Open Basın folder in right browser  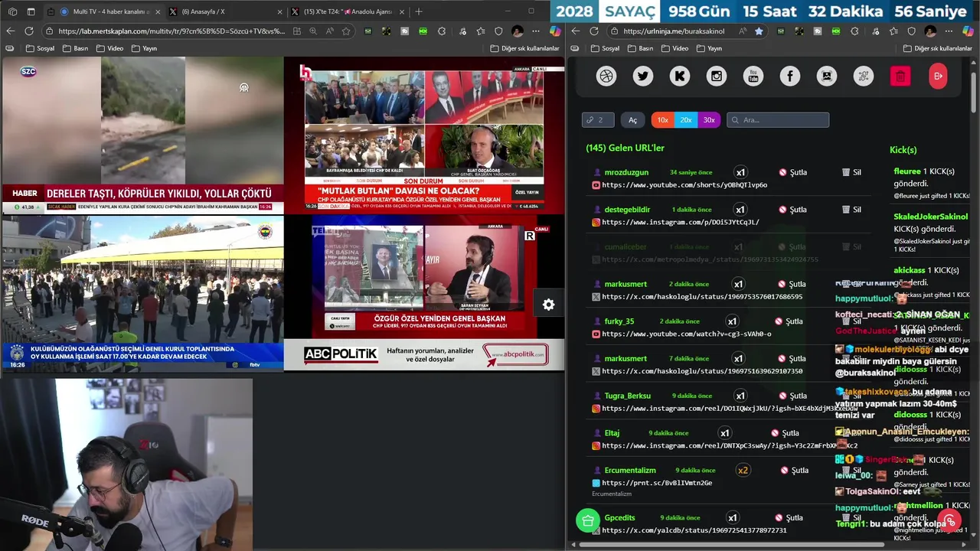(640, 48)
